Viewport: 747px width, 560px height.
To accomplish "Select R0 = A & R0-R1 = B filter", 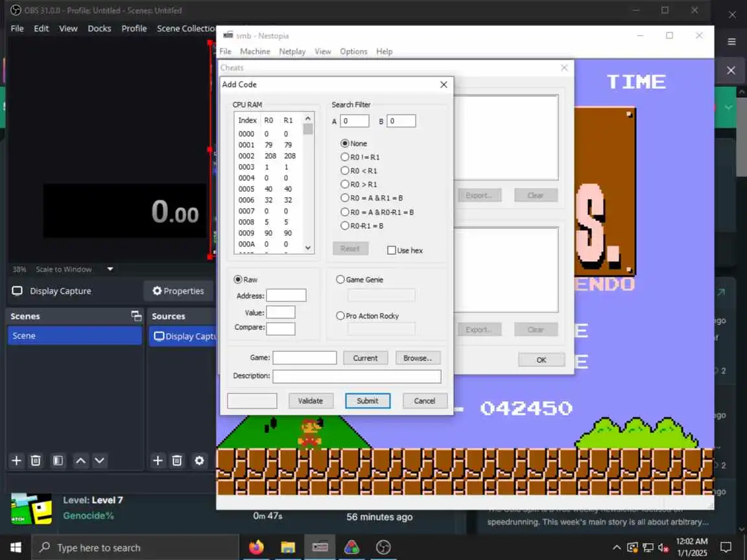I will coord(377,212).
